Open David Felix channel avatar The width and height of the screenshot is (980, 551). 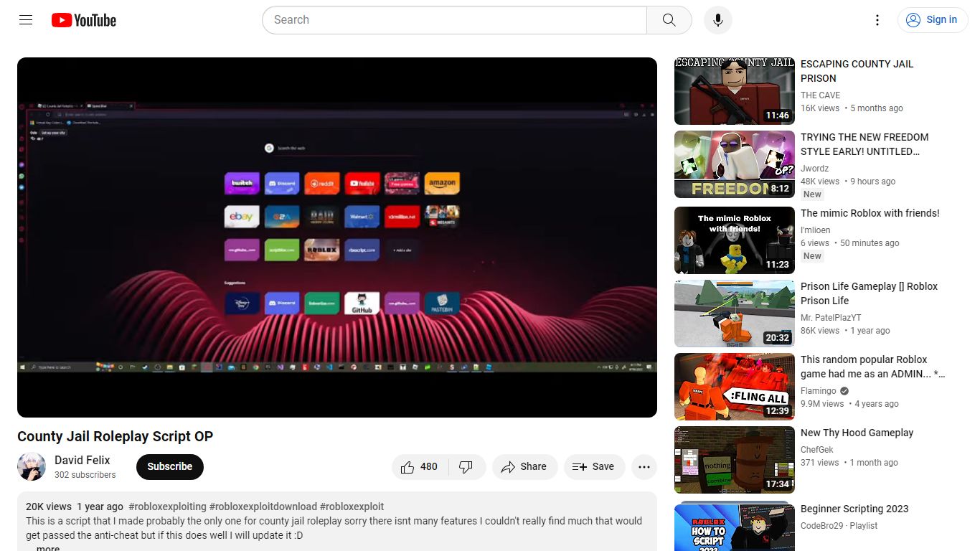coord(32,467)
